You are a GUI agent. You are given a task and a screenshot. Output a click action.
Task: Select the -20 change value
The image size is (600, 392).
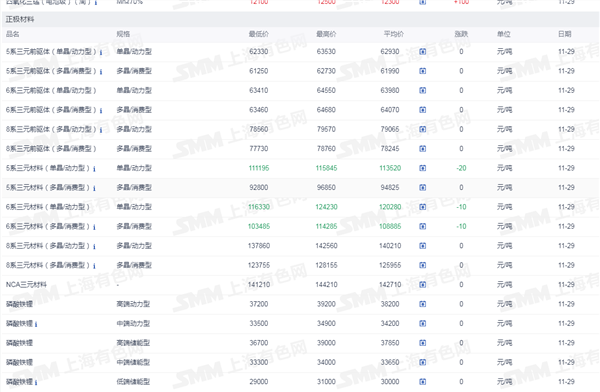tap(461, 168)
